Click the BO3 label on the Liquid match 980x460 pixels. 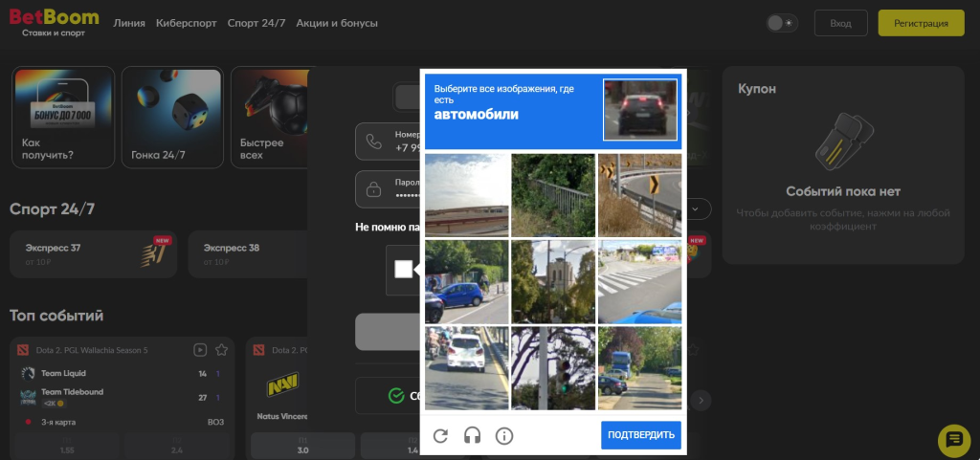click(215, 422)
